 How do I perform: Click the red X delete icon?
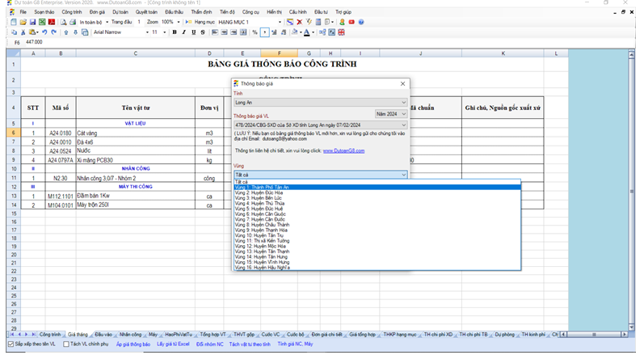(x=300, y=22)
